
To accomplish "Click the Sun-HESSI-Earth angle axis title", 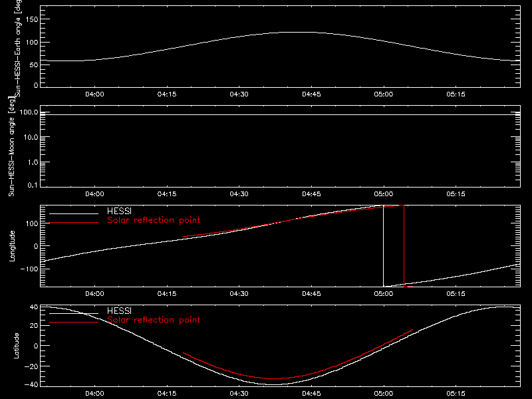I will [x=19, y=48].
